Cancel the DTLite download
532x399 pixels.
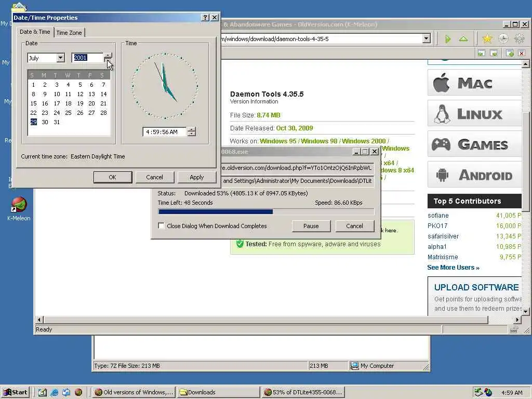click(354, 226)
